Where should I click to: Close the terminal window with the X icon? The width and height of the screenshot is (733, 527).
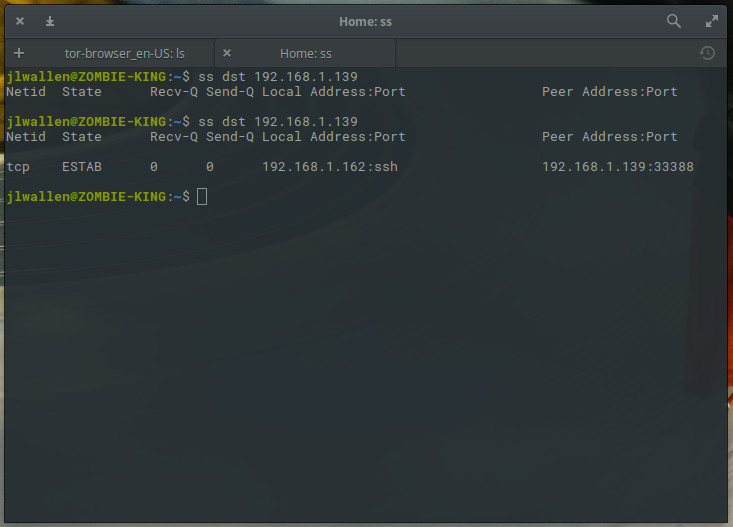pyautogui.click(x=20, y=21)
